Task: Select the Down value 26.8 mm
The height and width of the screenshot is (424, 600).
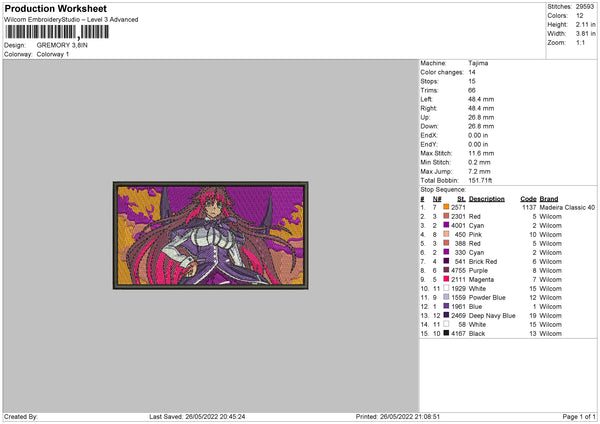Action: point(481,126)
